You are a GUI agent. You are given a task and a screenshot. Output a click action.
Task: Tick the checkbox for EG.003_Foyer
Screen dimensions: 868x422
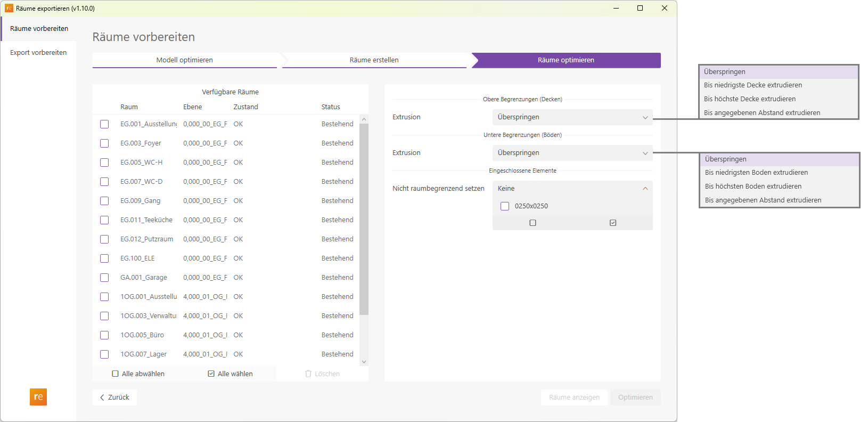pyautogui.click(x=104, y=143)
